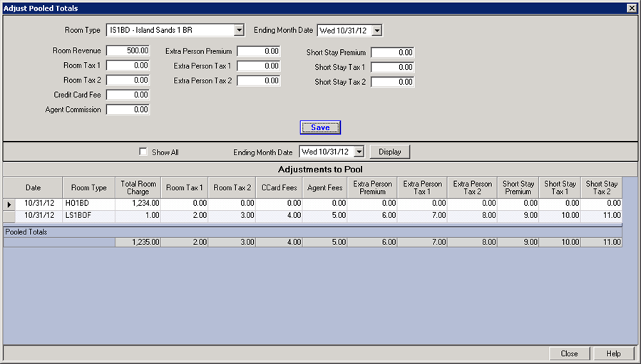Screen dimensions: 641x364
Task: Click the Agent Commission field
Action: click(x=128, y=110)
